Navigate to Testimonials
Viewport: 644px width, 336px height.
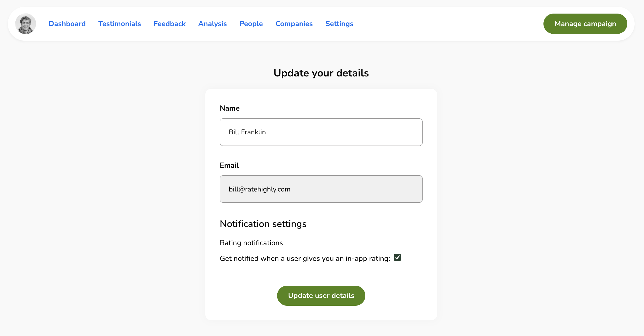tap(119, 23)
